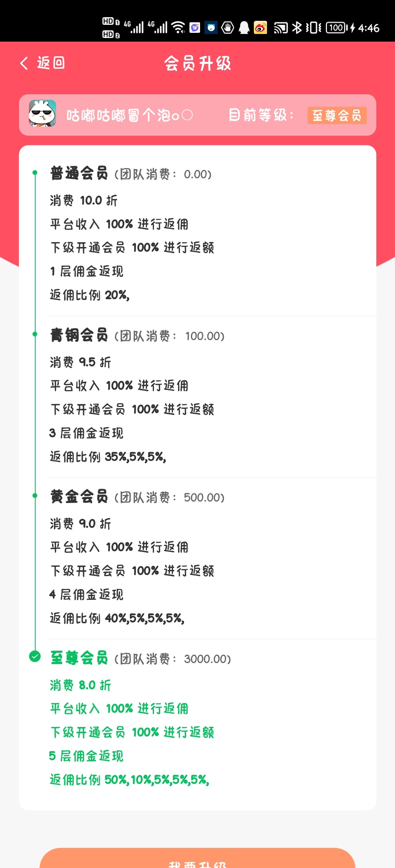Tap the Weibo icon in status bar
The height and width of the screenshot is (868, 395).
[x=260, y=28]
